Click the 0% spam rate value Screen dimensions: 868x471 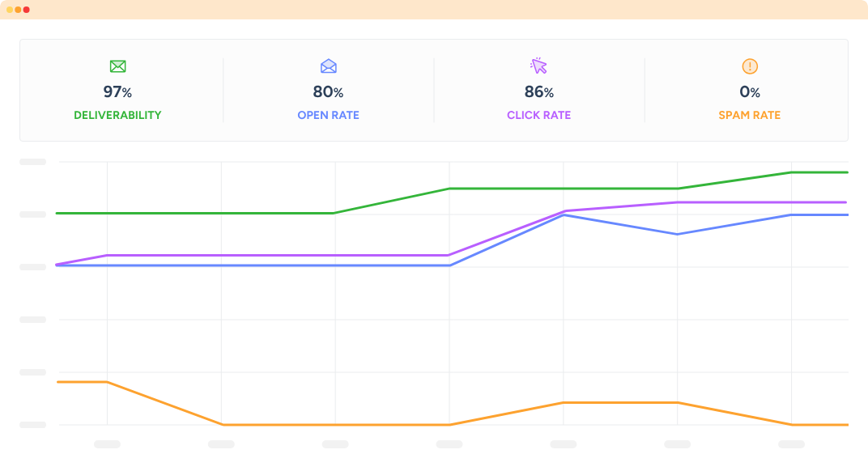[750, 92]
